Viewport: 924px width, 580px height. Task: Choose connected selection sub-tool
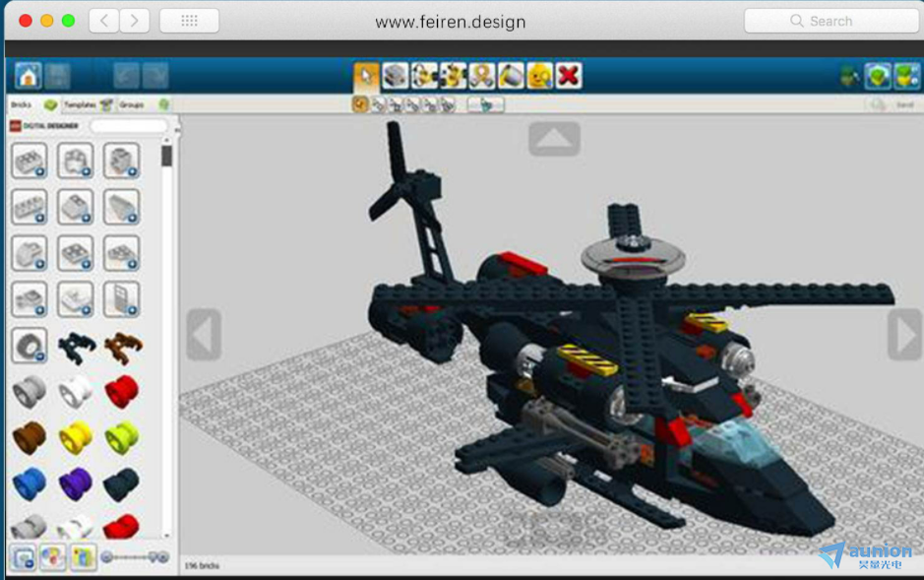point(395,105)
